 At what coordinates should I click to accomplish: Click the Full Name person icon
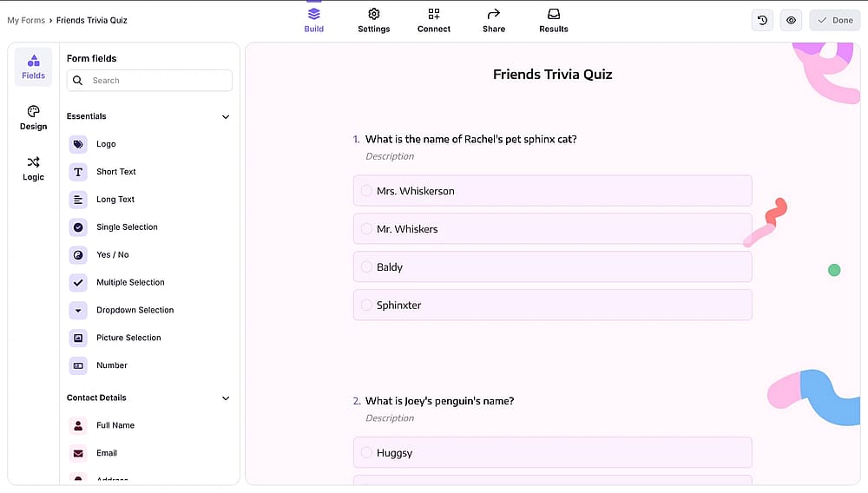point(78,425)
